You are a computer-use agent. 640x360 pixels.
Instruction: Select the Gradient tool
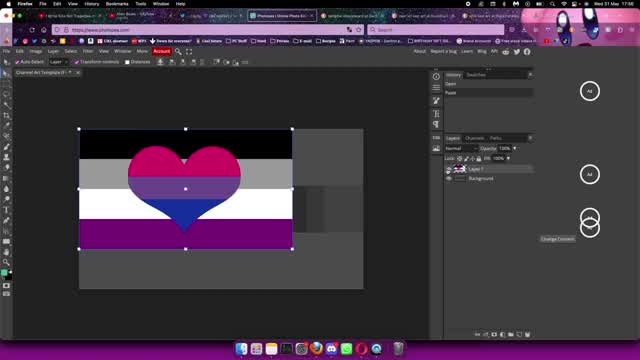click(6, 178)
